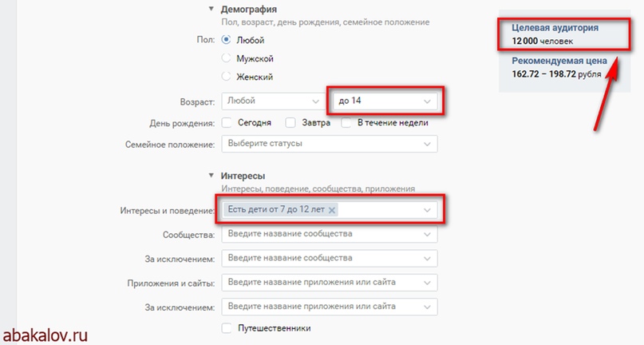Viewport: 644px width, 345px height.
Task: Tick the Путешественники checkbox
Action: pyautogui.click(x=227, y=328)
